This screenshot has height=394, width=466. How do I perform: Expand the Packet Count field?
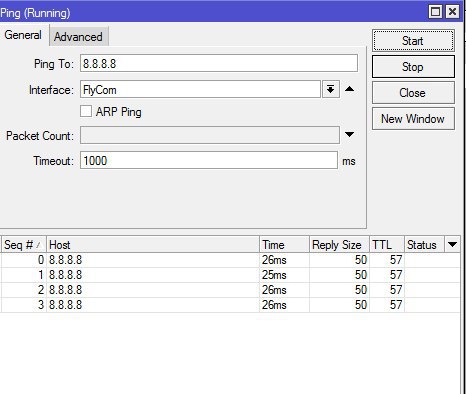pos(349,134)
